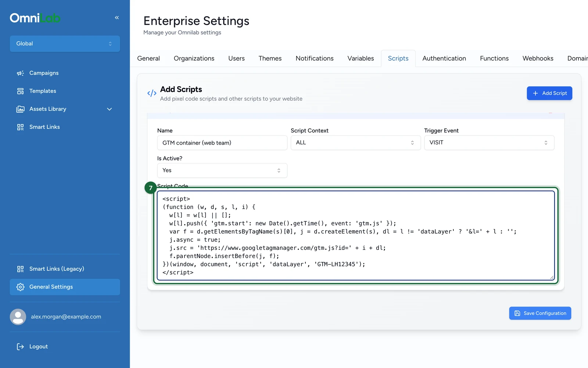Click the General Settings gear icon
Viewport: 588px width, 368px height.
coord(20,287)
